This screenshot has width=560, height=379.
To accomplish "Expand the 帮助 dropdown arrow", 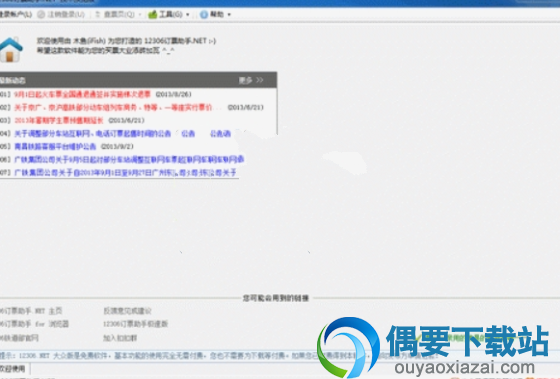I will click(229, 15).
